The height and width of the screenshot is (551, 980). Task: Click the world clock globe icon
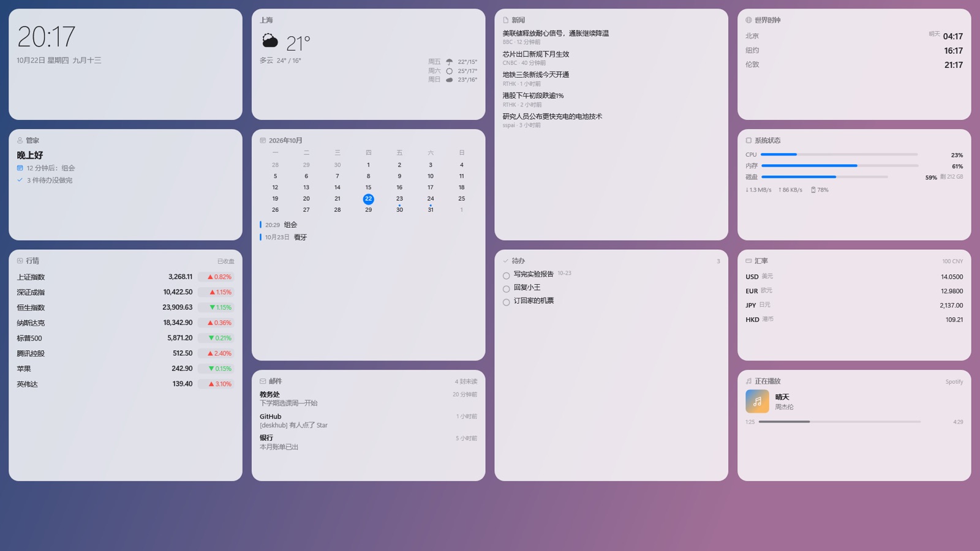coord(748,20)
